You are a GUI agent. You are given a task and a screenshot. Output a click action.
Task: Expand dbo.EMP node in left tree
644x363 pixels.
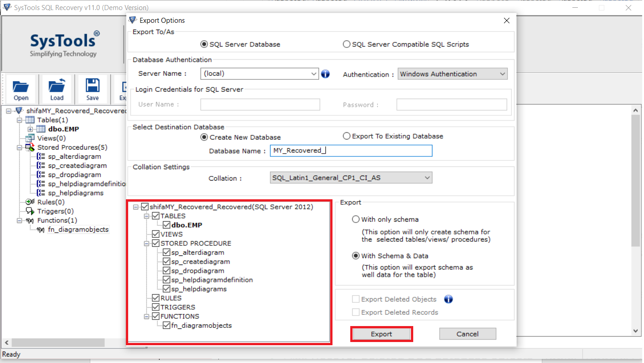coord(30,129)
